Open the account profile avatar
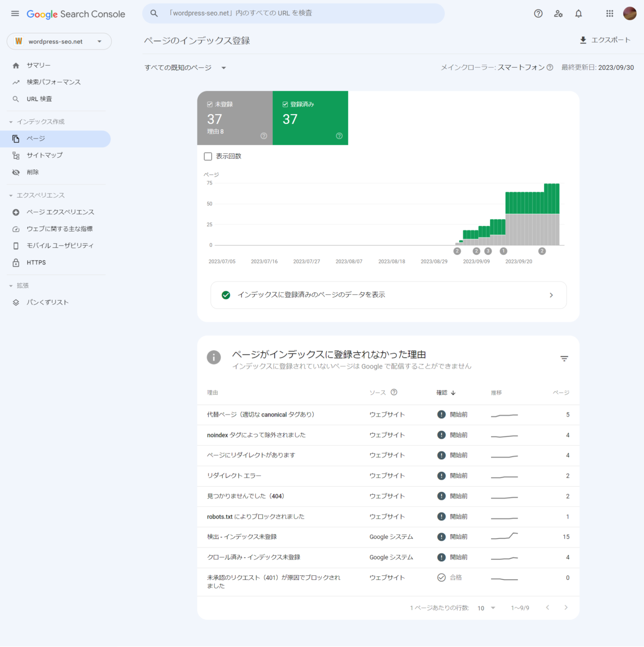This screenshot has width=644, height=647. pyautogui.click(x=630, y=14)
